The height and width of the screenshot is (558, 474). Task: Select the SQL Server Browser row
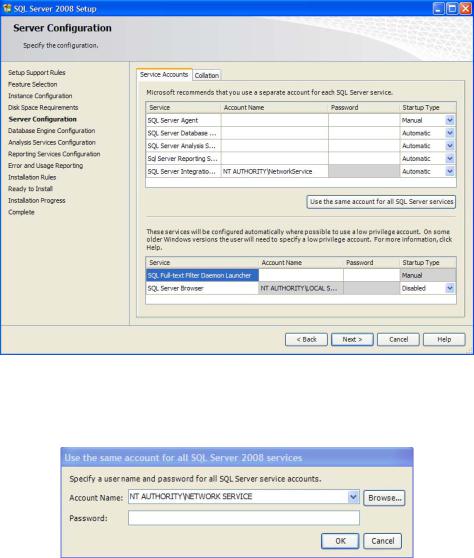click(202, 288)
